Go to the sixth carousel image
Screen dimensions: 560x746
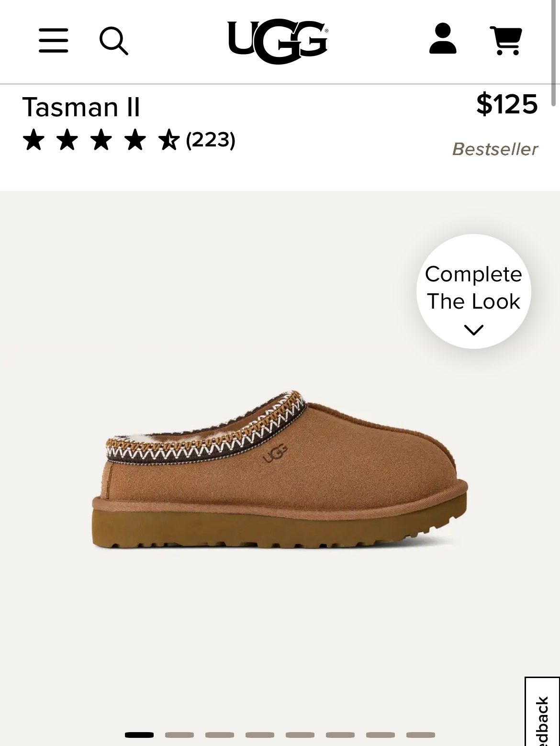(x=340, y=735)
